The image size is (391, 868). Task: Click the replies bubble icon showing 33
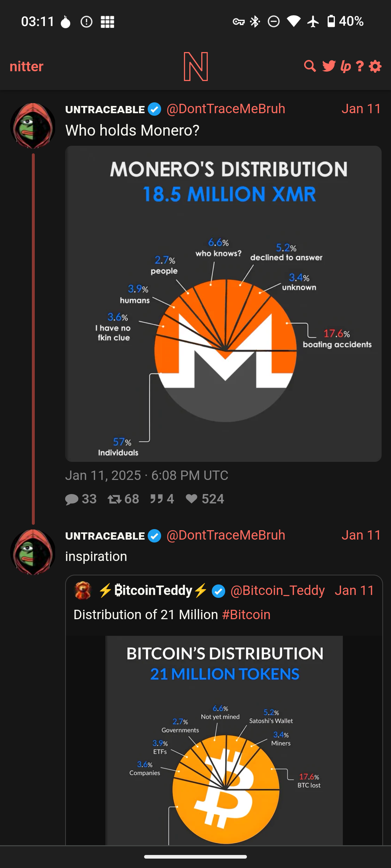(x=72, y=499)
